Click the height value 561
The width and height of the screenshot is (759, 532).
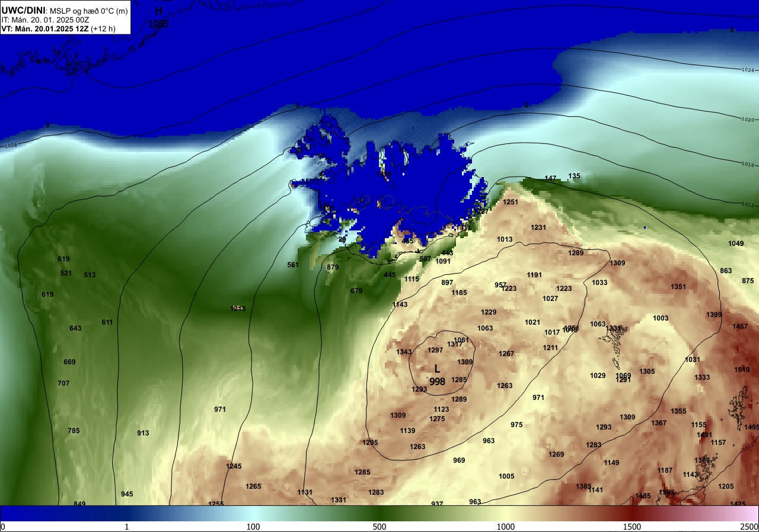point(293,265)
